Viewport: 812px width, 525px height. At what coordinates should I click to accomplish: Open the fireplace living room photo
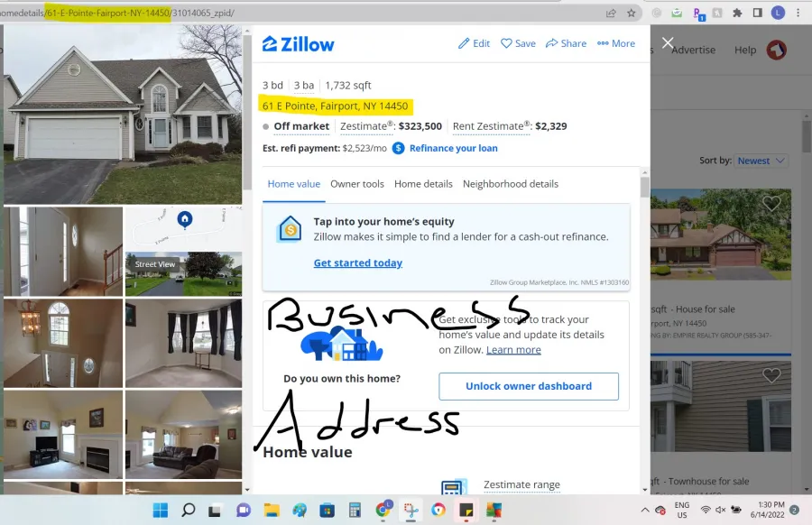(x=63, y=435)
